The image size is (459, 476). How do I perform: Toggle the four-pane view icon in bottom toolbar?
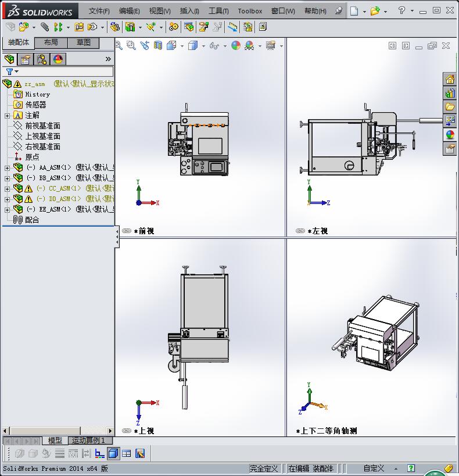(x=126, y=453)
